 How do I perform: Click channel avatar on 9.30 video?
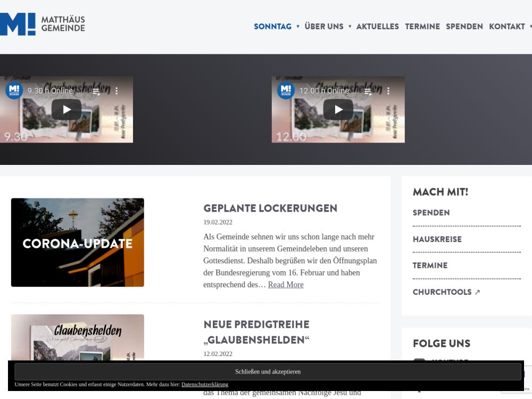(14, 90)
